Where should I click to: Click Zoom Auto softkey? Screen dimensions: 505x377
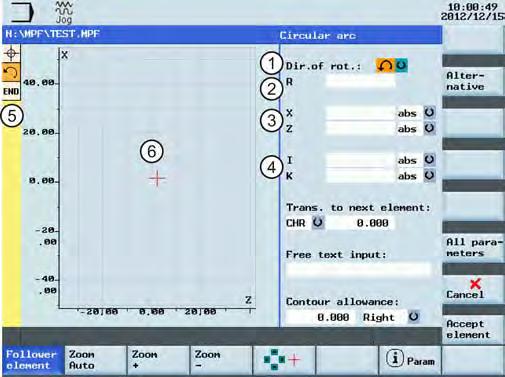(95, 360)
